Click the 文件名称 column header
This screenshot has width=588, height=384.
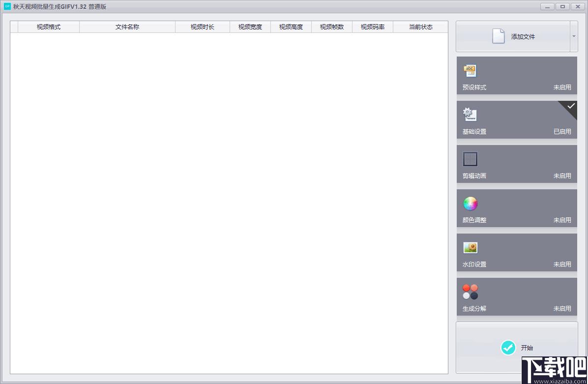[x=127, y=27]
